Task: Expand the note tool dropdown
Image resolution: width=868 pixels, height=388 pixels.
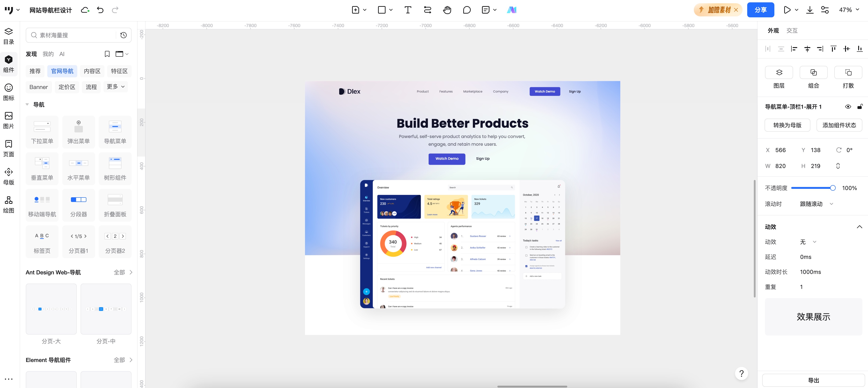Action: tap(495, 10)
